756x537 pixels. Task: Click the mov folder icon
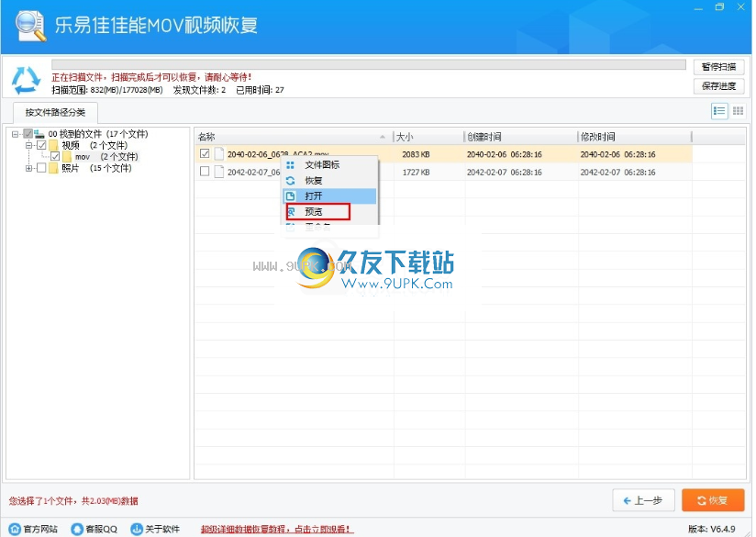(x=67, y=157)
